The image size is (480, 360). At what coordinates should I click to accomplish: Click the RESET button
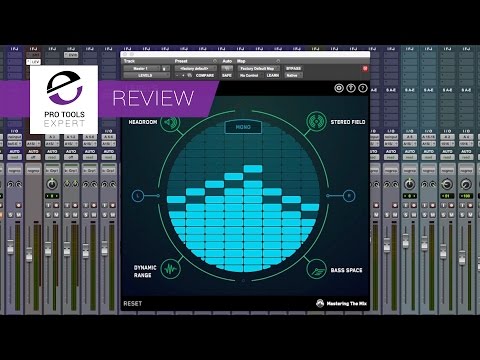click(133, 304)
